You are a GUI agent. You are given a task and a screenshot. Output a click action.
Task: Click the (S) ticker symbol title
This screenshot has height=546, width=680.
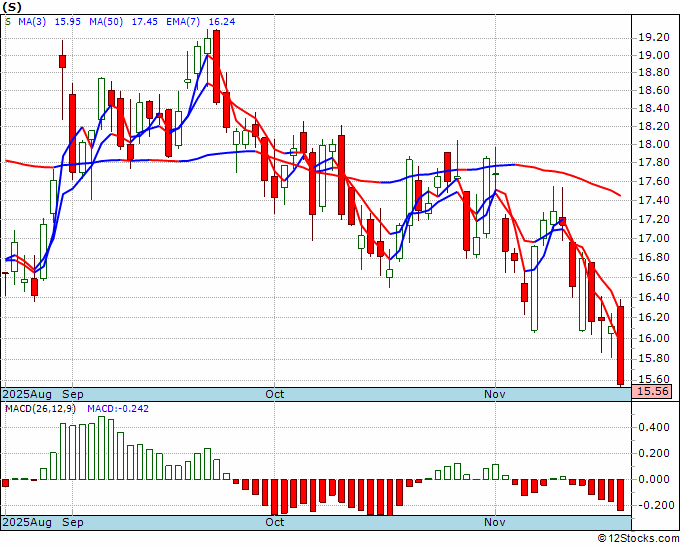(x=12, y=6)
